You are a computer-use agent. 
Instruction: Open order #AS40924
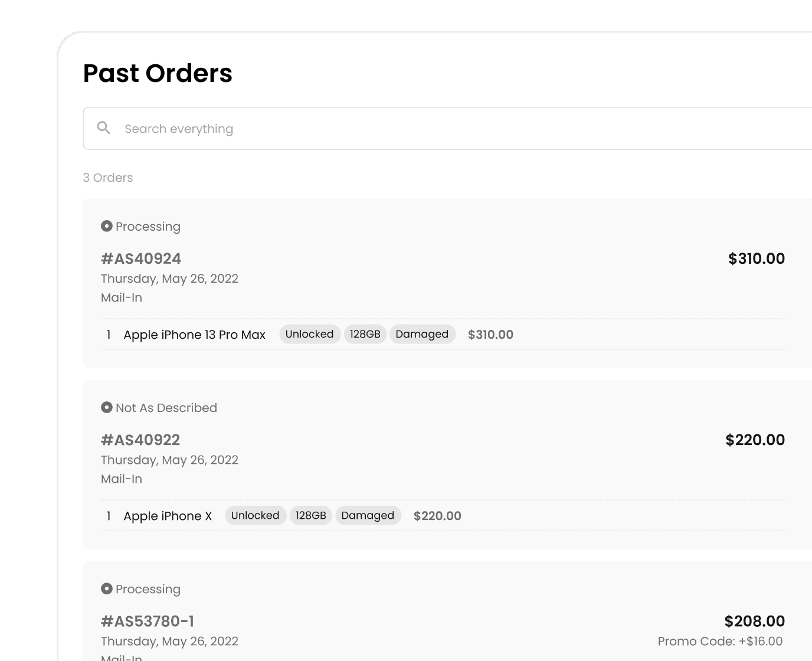(141, 258)
